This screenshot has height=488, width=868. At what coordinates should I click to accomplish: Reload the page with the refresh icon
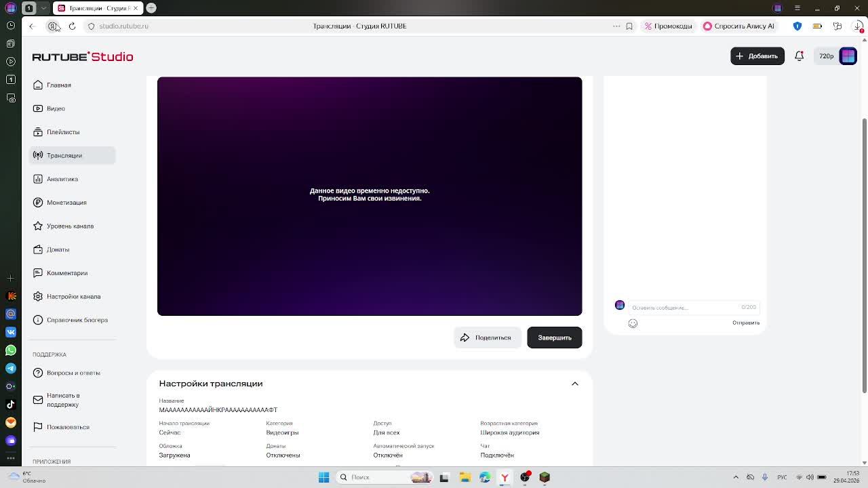coord(72,26)
